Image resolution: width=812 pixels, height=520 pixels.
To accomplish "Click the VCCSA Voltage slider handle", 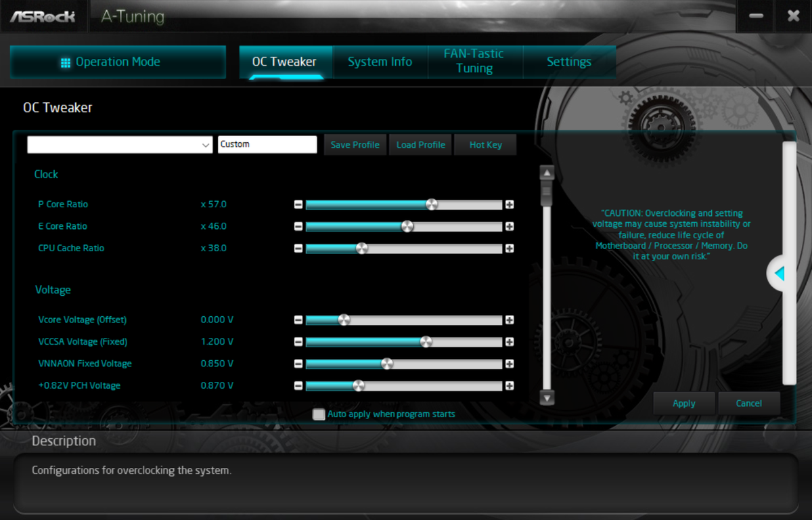I will (426, 342).
